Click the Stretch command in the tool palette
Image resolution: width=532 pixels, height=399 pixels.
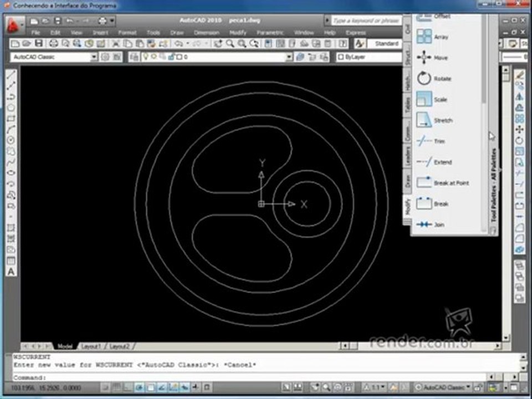tap(434, 120)
